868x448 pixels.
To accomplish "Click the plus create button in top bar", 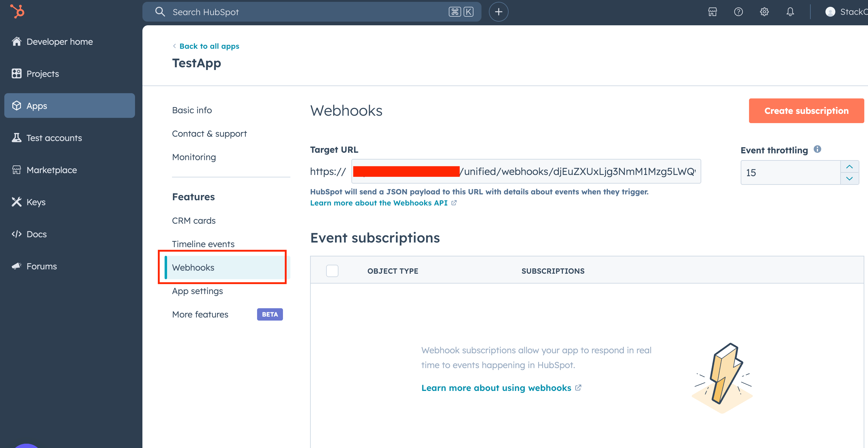I will click(498, 12).
